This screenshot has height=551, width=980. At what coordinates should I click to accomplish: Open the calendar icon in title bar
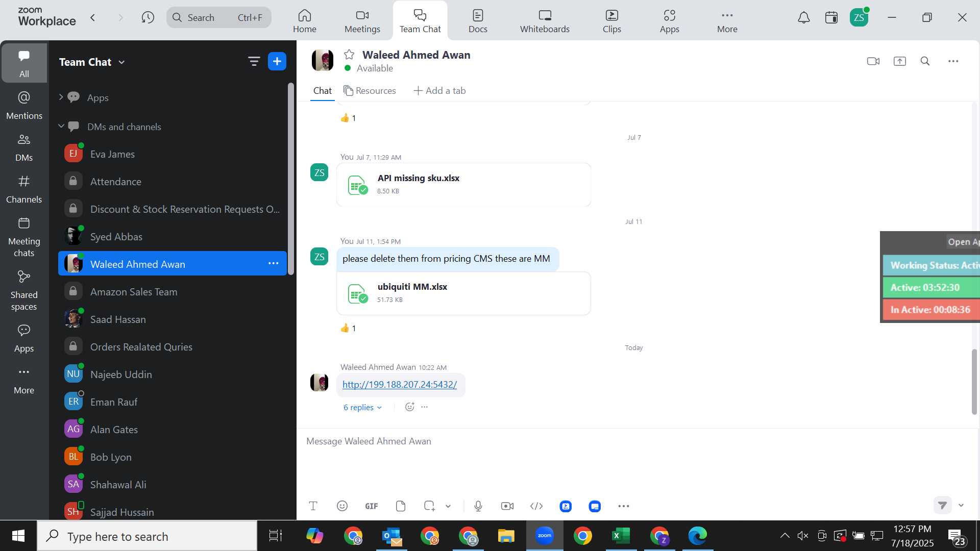(831, 18)
